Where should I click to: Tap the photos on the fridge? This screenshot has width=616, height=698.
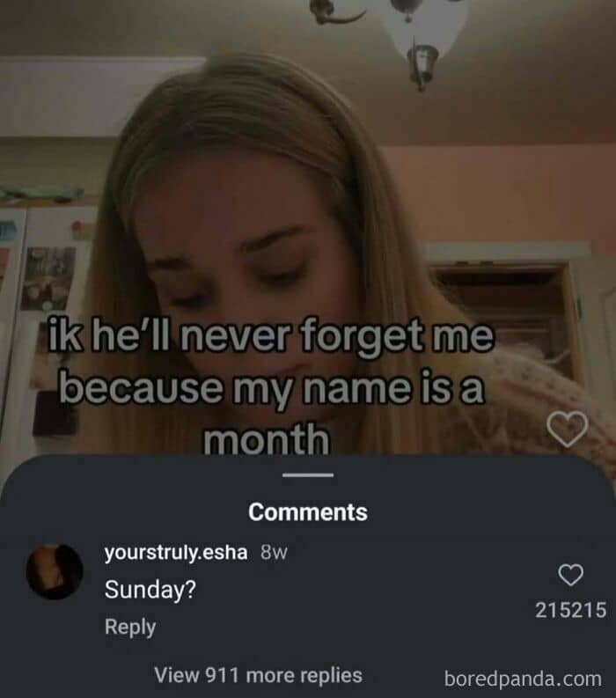(48, 278)
